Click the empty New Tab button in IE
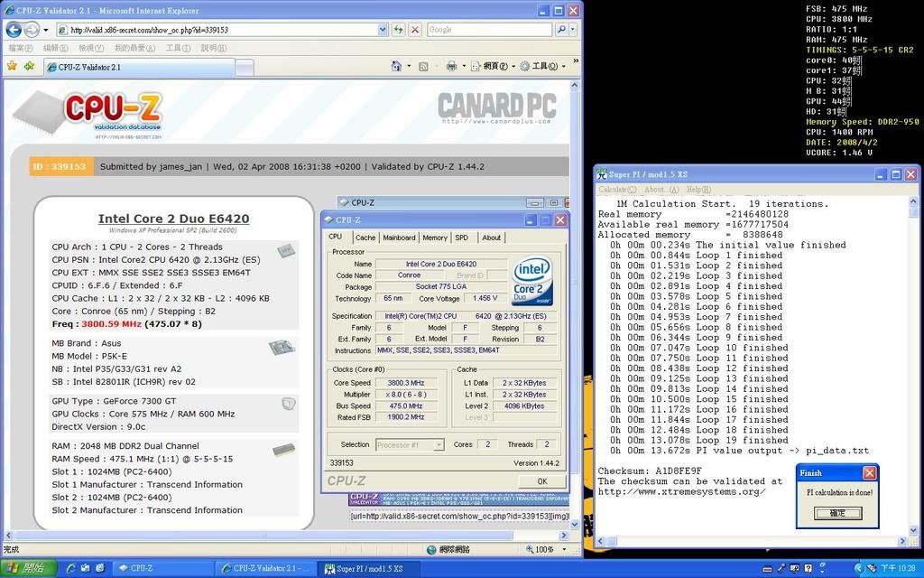 click(x=245, y=68)
